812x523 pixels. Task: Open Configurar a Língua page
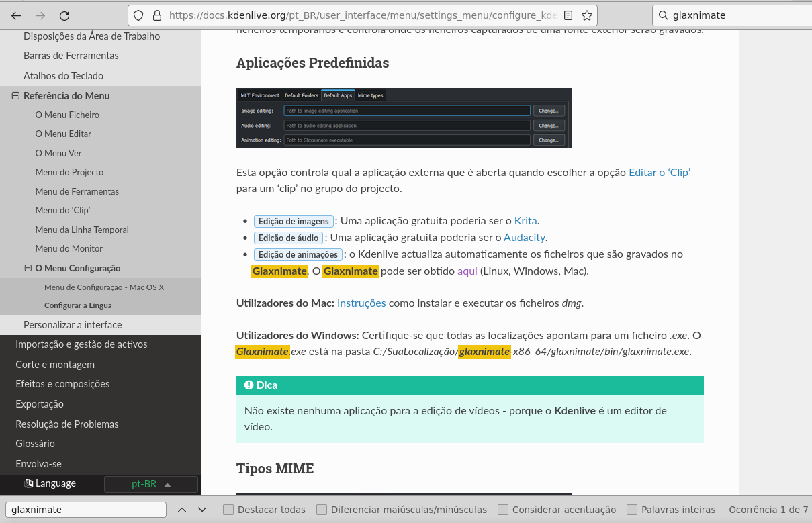(x=79, y=305)
